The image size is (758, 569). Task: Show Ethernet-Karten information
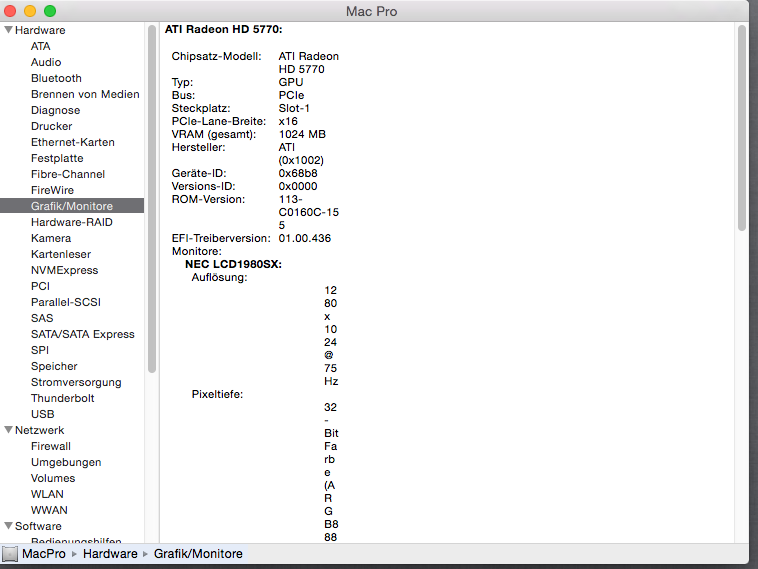(x=73, y=142)
